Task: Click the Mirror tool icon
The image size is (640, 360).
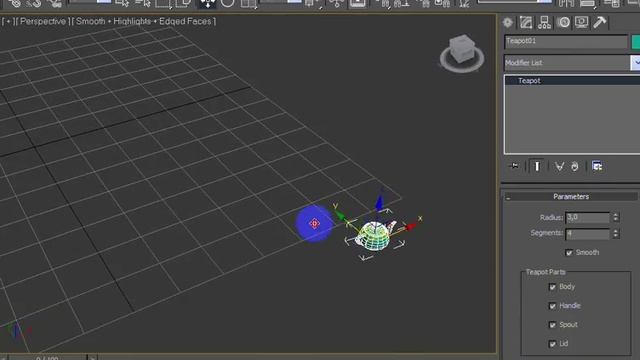Action: click(567, 4)
